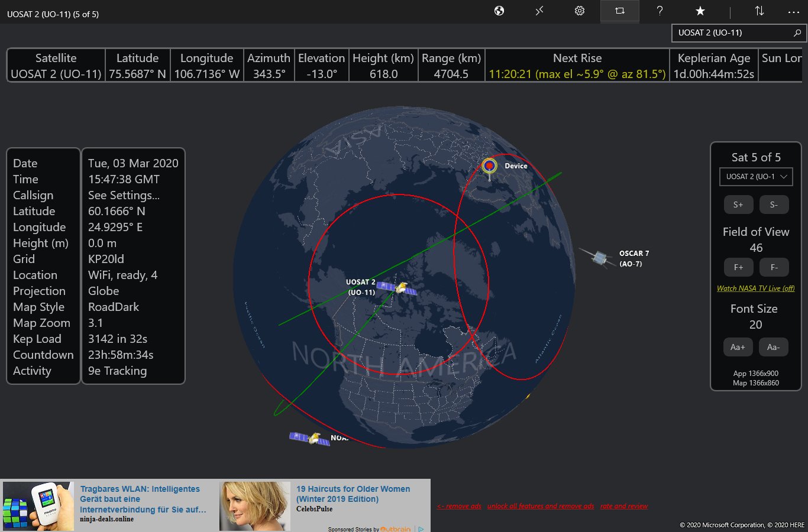Decrease field of view with F-
Screen dimensions: 808x532
coord(774,267)
